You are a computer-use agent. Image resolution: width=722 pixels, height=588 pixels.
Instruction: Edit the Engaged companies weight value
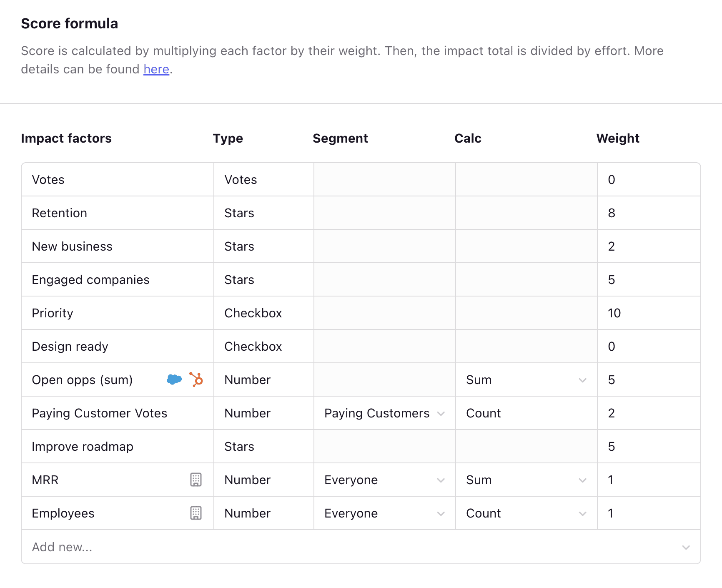coord(649,279)
